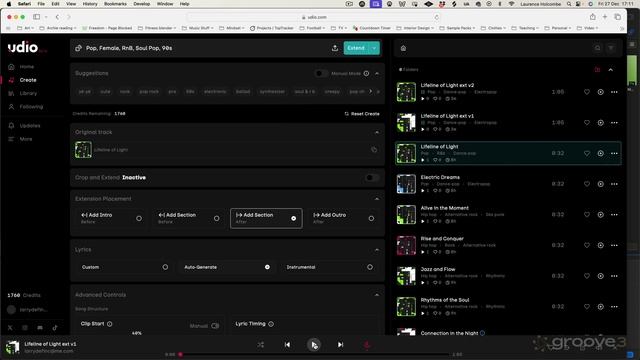Image resolution: width=640 pixels, height=360 pixels.
Task: Click the Manual Mode info icon
Action: (x=367, y=73)
